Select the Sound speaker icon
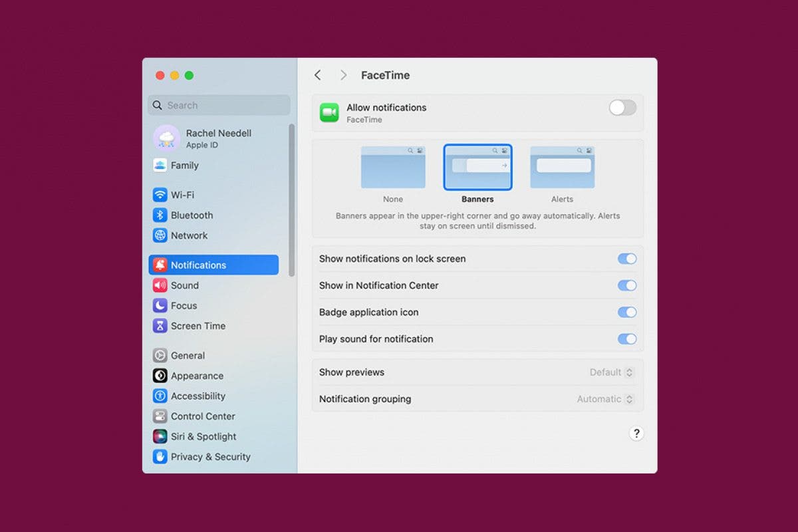This screenshot has width=798, height=532. (160, 285)
